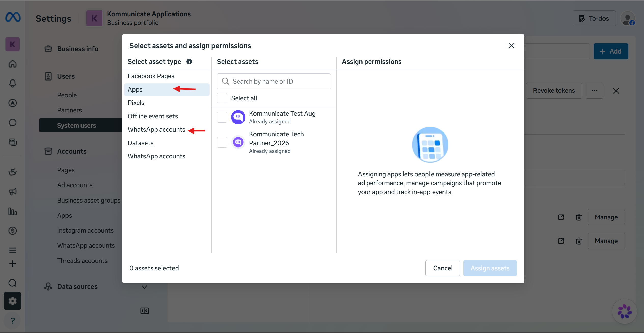This screenshot has height=333, width=644.
Task: Open the bar chart insights icon
Action: 12,211
